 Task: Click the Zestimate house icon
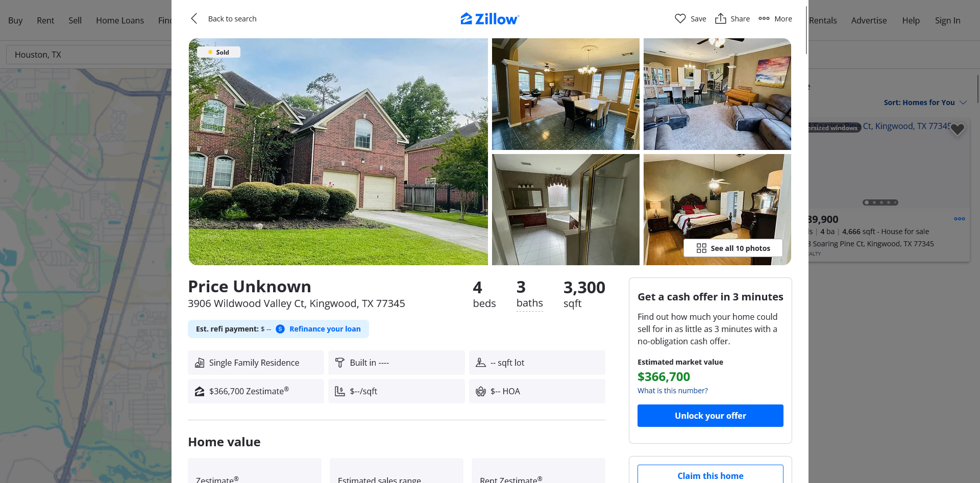pos(200,391)
